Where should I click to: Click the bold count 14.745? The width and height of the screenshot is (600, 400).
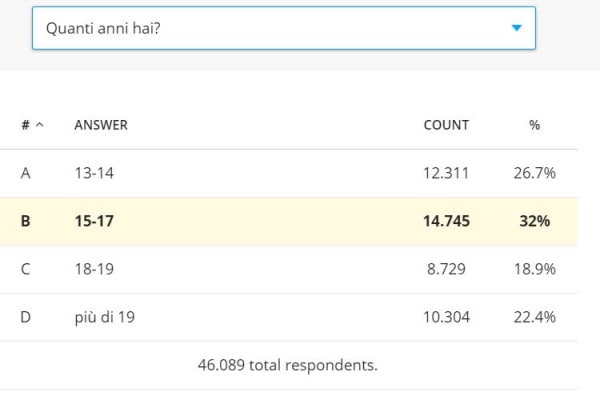(x=446, y=221)
